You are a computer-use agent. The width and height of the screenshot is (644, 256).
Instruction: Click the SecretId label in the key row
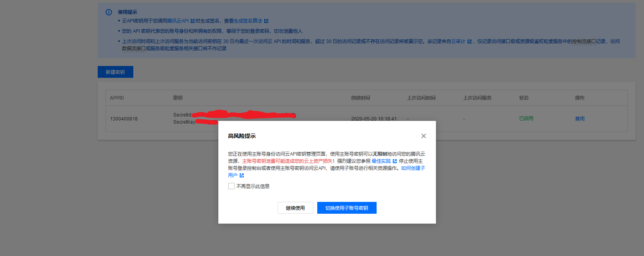[x=182, y=115]
